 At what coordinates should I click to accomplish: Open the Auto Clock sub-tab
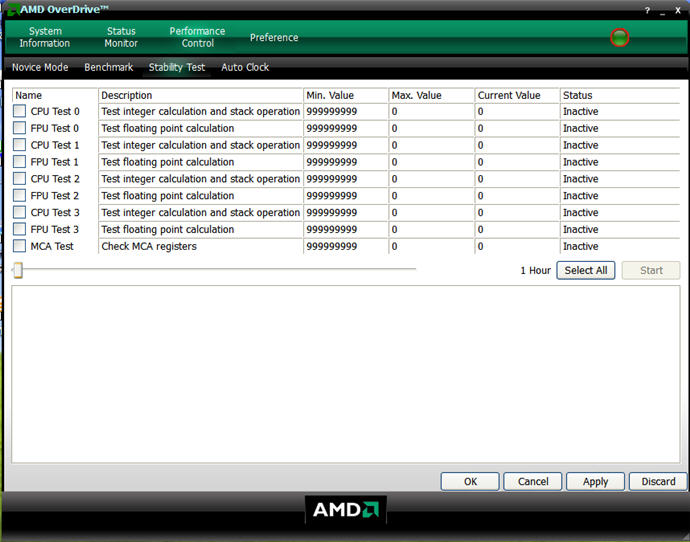245,67
